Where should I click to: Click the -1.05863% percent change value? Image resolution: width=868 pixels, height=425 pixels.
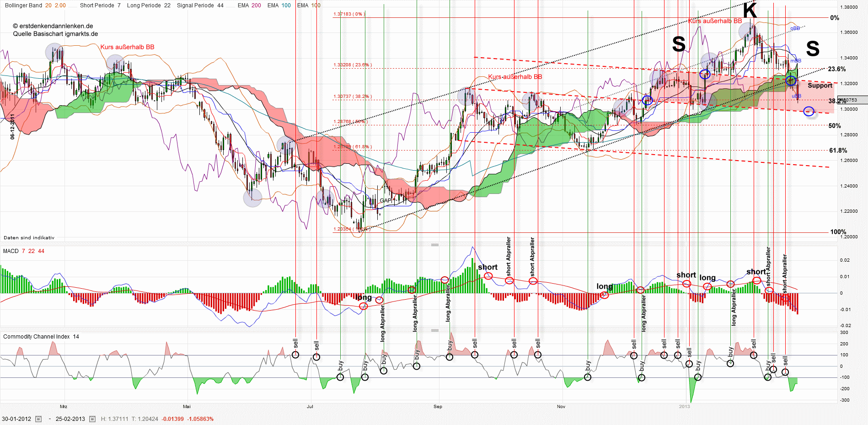(x=200, y=419)
